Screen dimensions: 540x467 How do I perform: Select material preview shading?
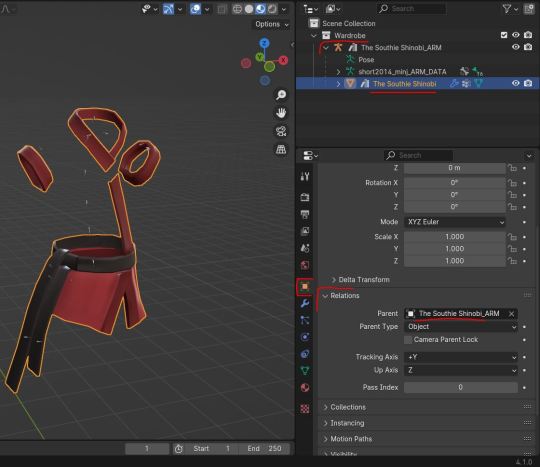coord(260,9)
